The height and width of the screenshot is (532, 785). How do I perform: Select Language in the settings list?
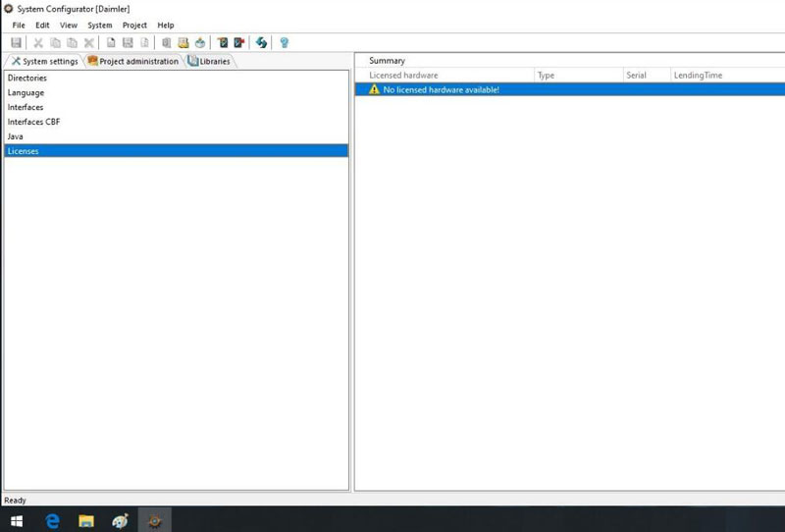point(176,92)
